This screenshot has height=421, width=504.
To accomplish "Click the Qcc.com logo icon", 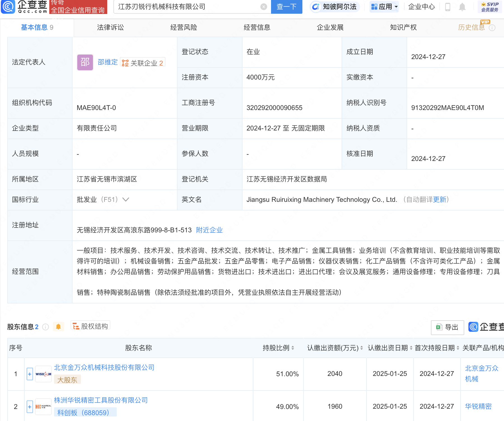I will [x=8, y=7].
